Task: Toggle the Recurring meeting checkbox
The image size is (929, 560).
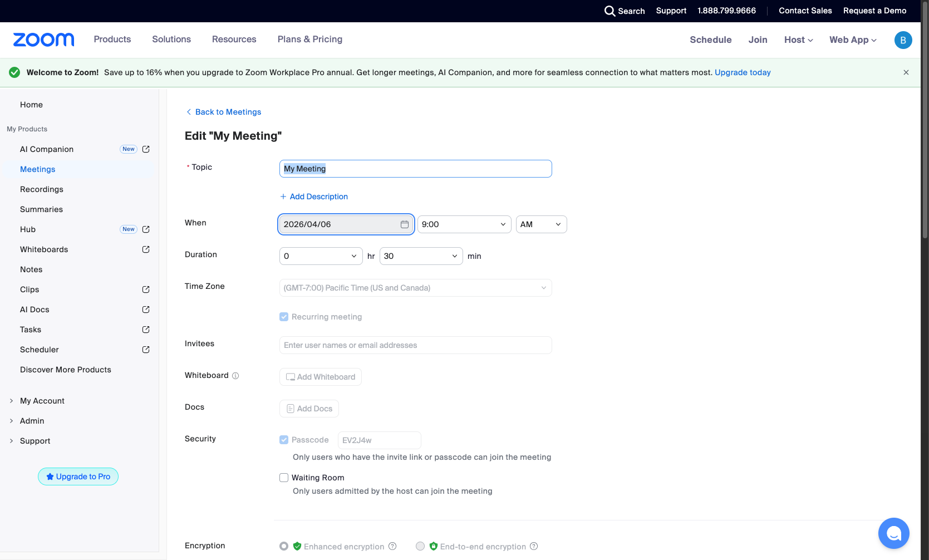Action: pos(284,317)
